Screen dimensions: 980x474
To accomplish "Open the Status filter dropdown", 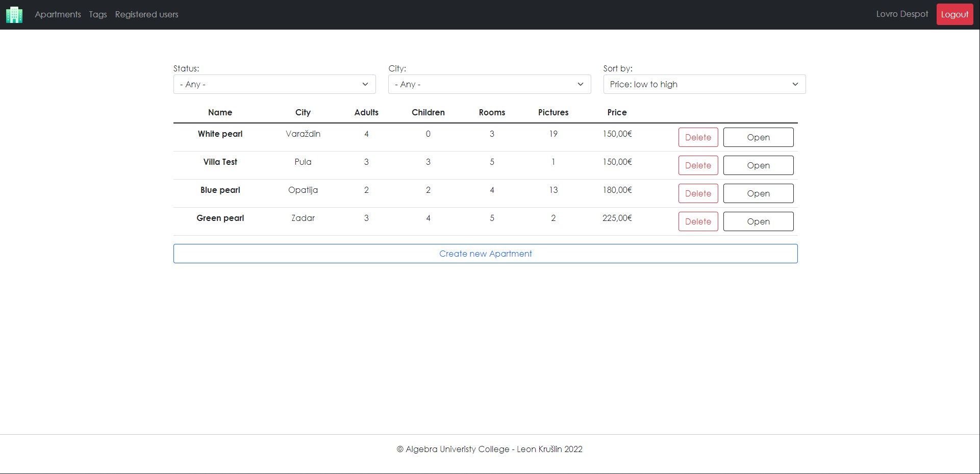I will (274, 84).
